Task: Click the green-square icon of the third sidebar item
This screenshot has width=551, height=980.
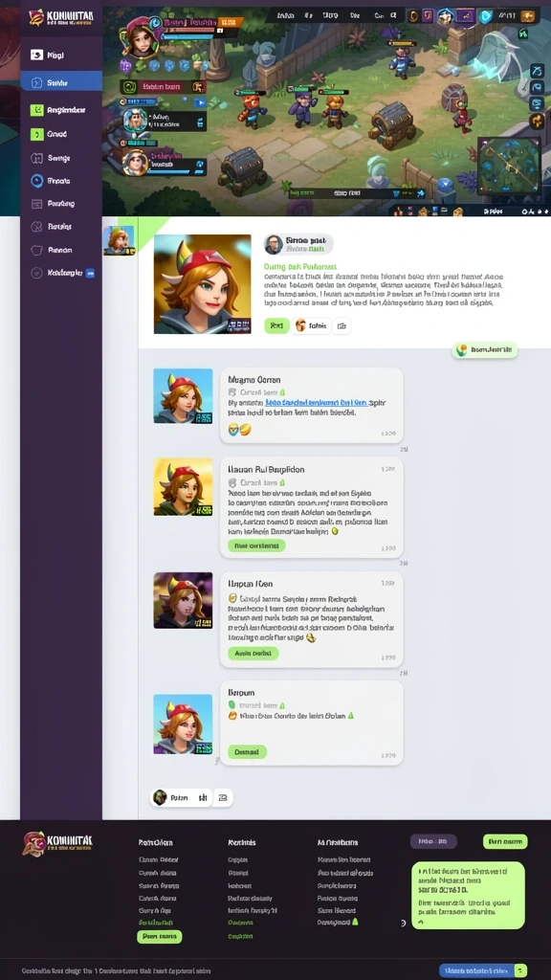Action: pos(37,110)
